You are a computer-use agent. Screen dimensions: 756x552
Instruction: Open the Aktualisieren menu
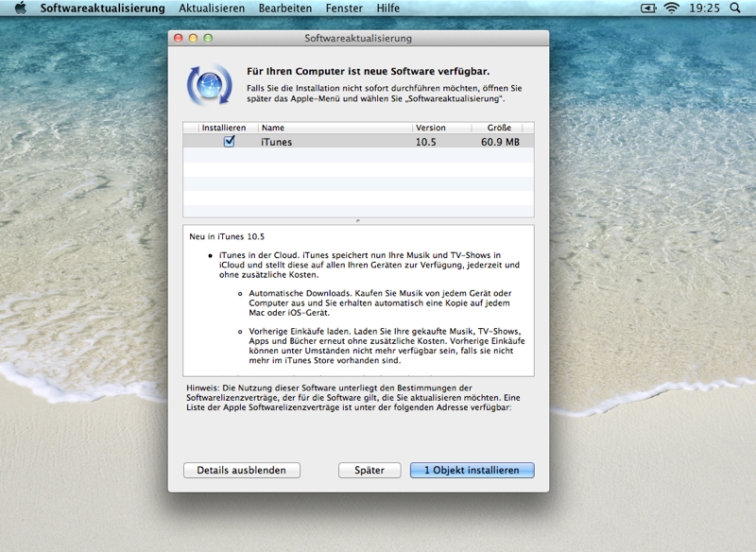click(212, 8)
